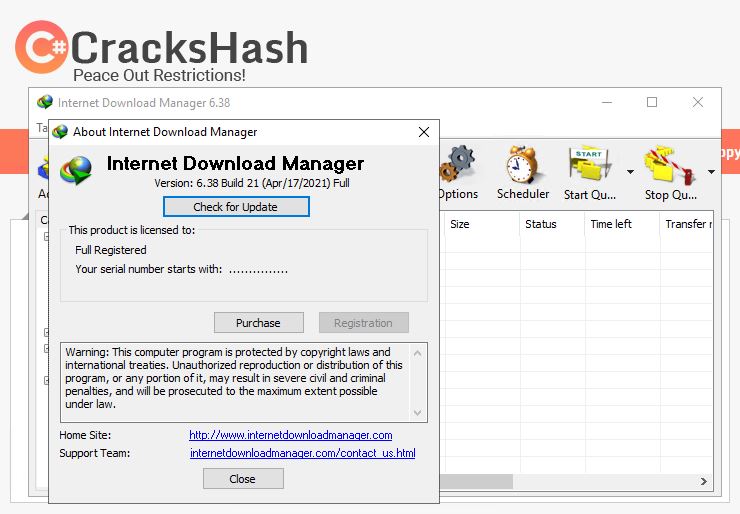The width and height of the screenshot is (740, 514).
Task: Click 'Your serial number starts with:' text
Action: pos(149,269)
